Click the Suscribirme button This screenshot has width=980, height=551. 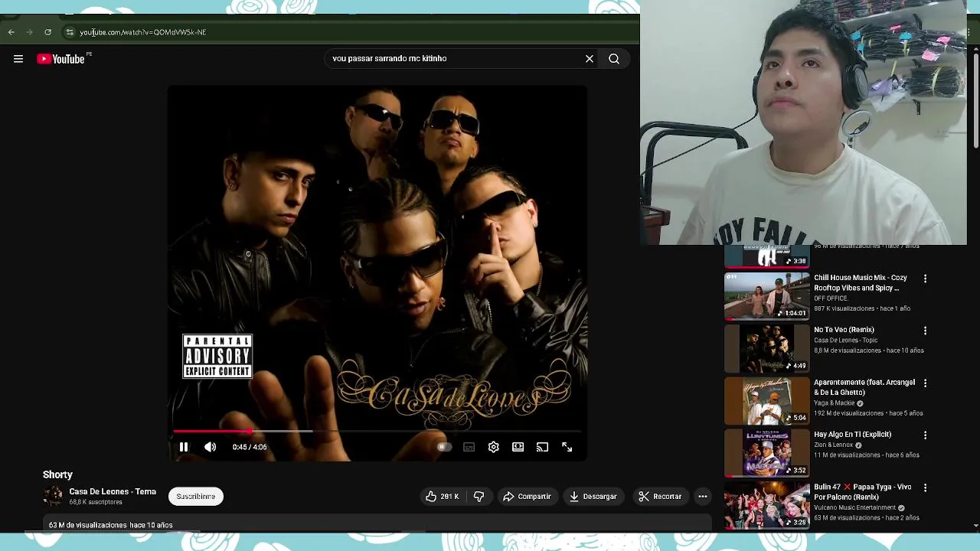pyautogui.click(x=196, y=497)
